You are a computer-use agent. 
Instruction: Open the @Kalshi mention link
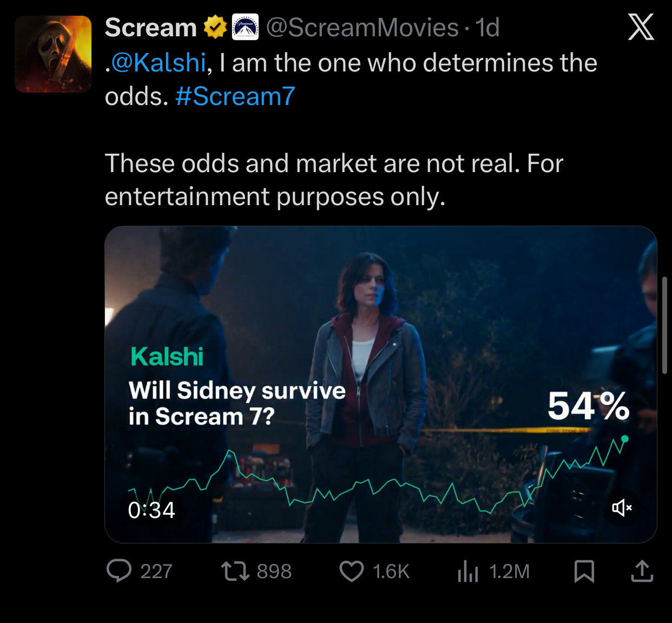point(159,63)
